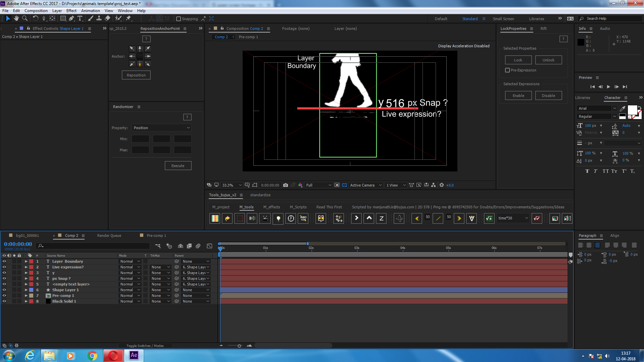Screen dimensions: 644x362
Task: Hide the Live expression? layer
Action: [4, 267]
